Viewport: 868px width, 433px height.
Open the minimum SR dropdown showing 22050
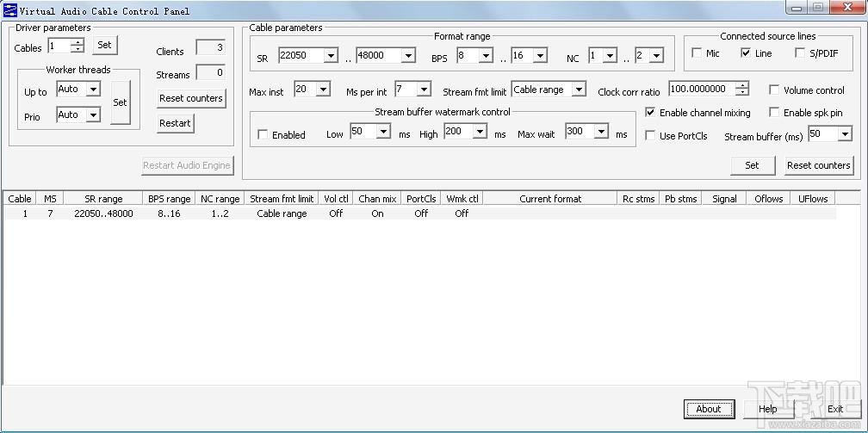[331, 55]
